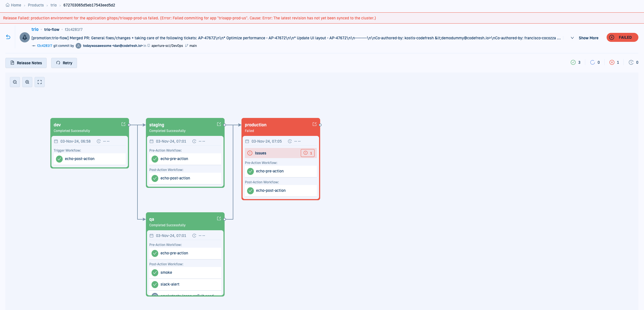Open the f2c4281f commit link
The width and height of the screenshot is (644, 310).
(x=44, y=46)
